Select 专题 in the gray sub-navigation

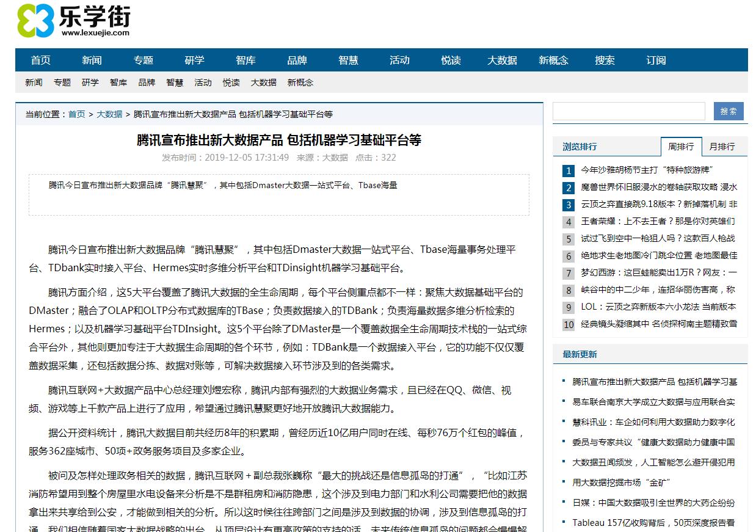tap(62, 82)
